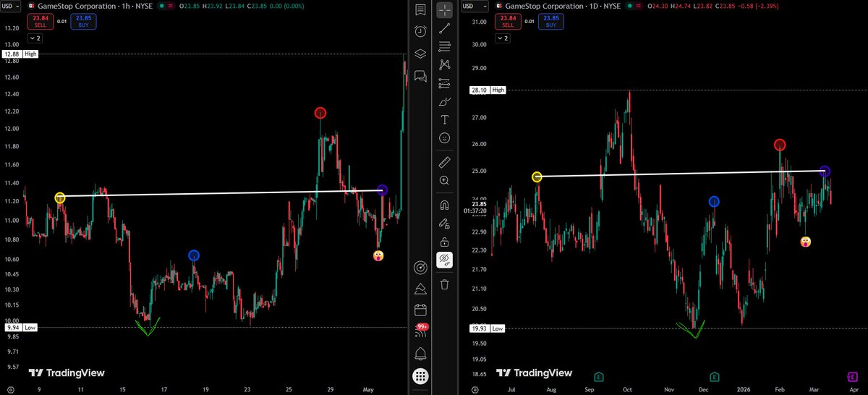Select the Text annotation tool
Screen dimensions: 868x395
tap(444, 119)
